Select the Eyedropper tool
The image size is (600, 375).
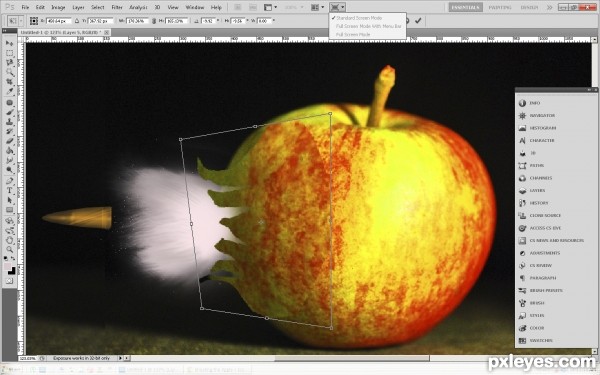point(10,91)
